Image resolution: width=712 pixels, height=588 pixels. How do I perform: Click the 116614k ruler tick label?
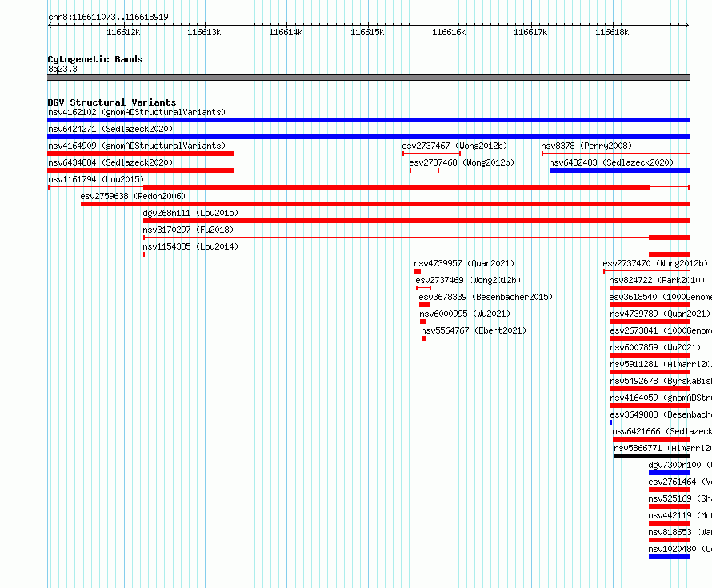[x=286, y=32]
